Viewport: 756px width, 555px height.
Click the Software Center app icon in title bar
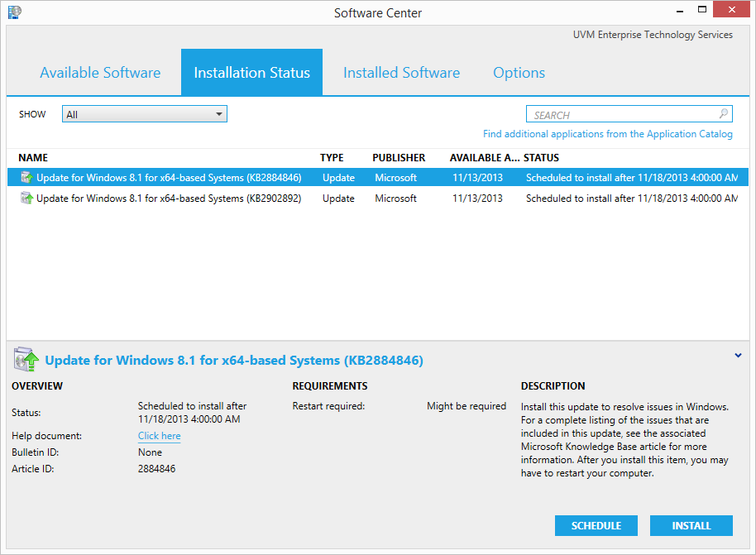tap(14, 12)
